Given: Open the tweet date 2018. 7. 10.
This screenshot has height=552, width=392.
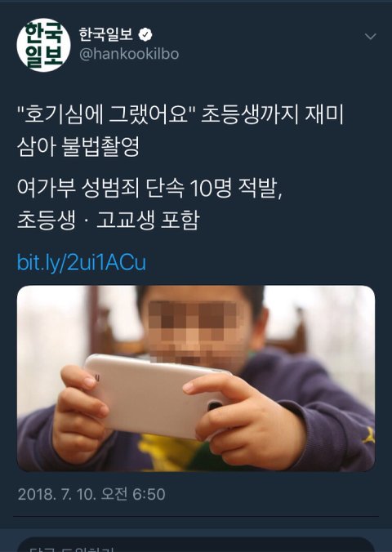Looking at the screenshot, I should (x=56, y=494).
